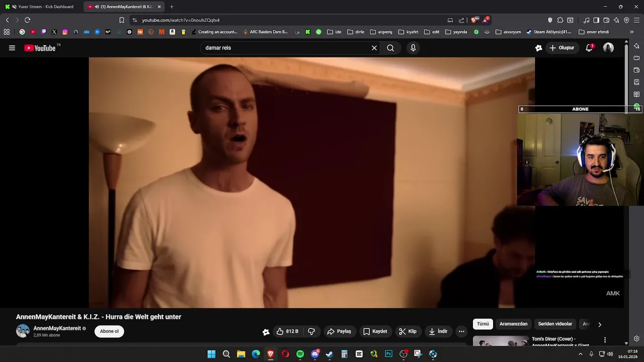The height and width of the screenshot is (362, 644).
Task: Download the video with İndir
Action: click(438, 331)
